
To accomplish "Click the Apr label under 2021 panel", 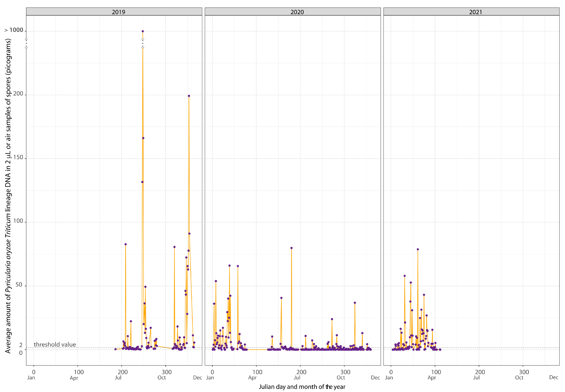I will 432,378.
